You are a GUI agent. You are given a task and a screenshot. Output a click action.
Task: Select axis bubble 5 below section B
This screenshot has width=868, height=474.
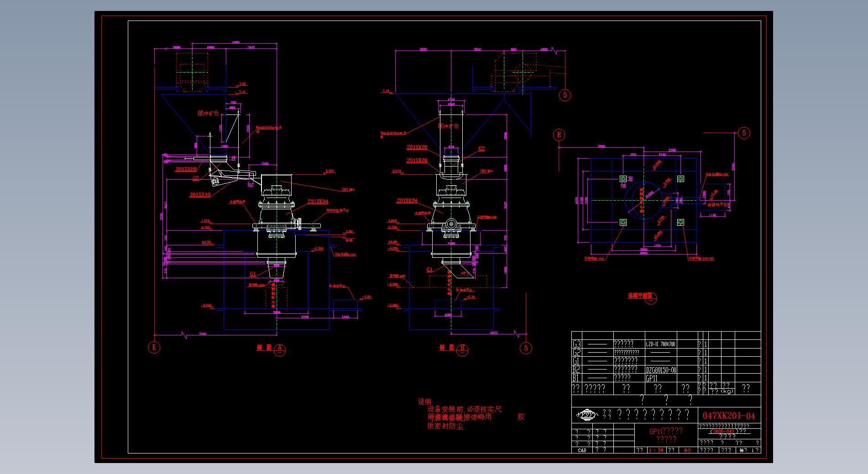click(x=526, y=348)
